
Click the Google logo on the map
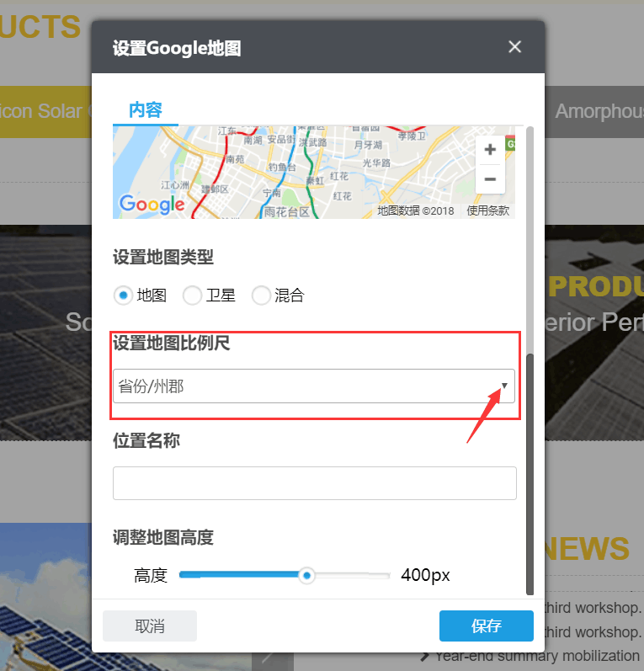152,204
